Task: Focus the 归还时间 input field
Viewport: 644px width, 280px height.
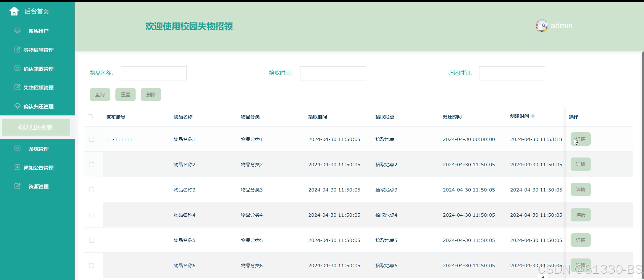Action: tap(512, 73)
